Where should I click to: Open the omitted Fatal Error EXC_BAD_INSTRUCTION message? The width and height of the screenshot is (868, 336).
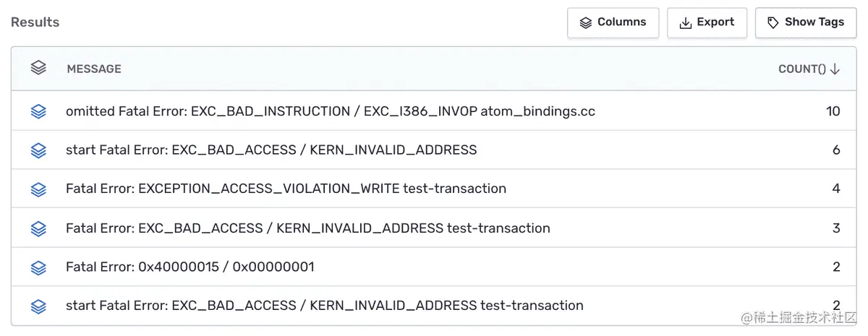(330, 111)
